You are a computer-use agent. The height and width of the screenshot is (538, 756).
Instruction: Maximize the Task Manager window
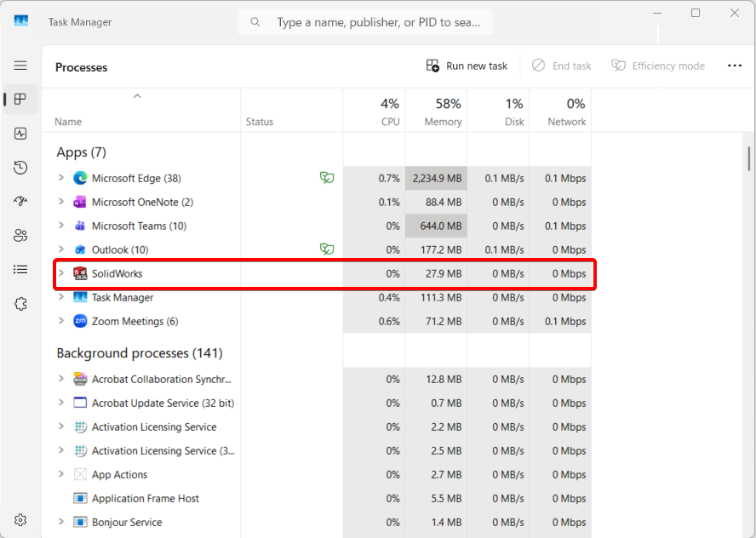[696, 13]
